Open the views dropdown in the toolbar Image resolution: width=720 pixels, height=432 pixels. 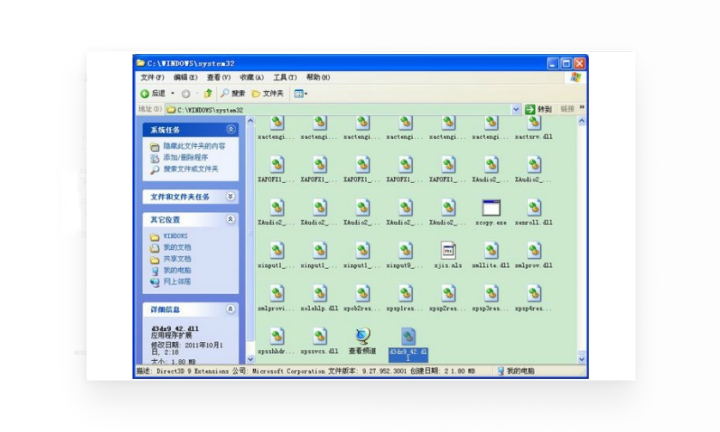coord(300,93)
